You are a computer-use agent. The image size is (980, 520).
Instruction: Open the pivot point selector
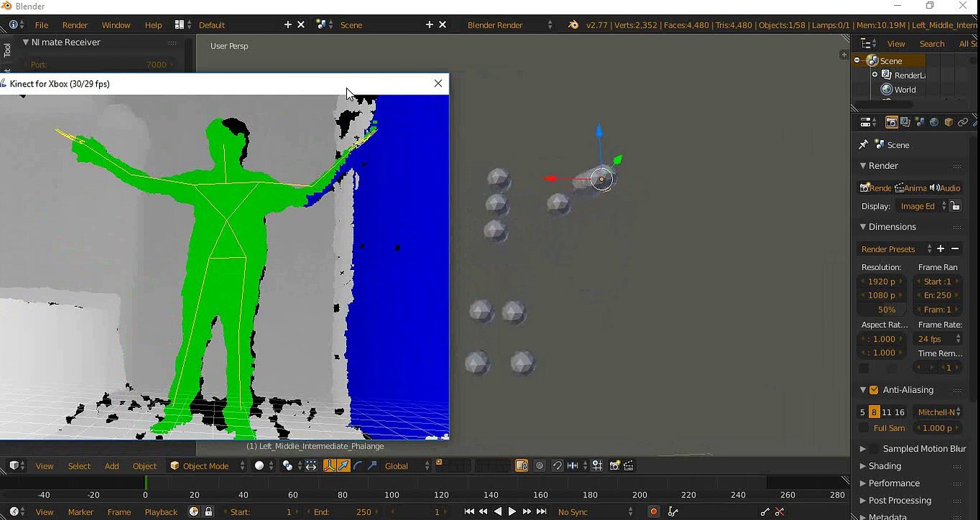pos(291,466)
